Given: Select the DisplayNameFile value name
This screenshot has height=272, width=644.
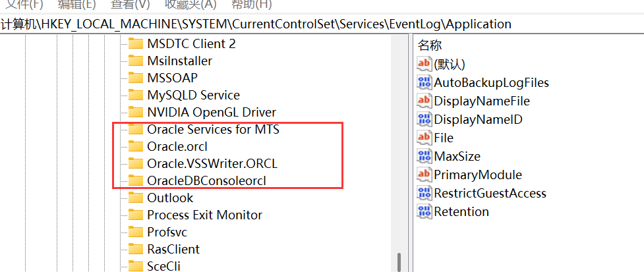Looking at the screenshot, I should (x=482, y=101).
